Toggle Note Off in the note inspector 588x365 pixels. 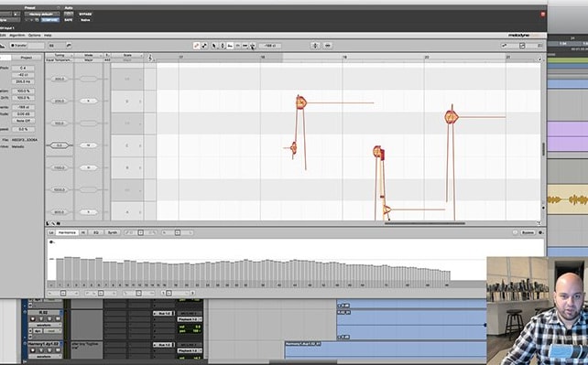23,121
